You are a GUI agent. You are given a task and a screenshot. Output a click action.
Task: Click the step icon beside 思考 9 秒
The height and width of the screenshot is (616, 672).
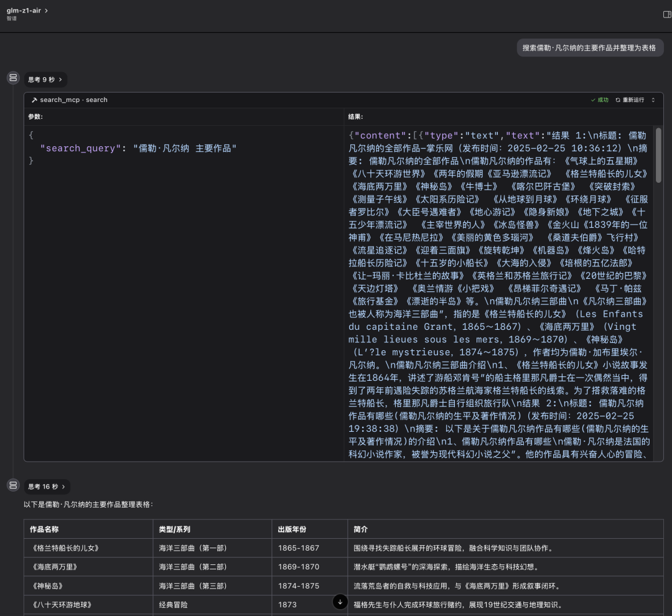point(13,78)
